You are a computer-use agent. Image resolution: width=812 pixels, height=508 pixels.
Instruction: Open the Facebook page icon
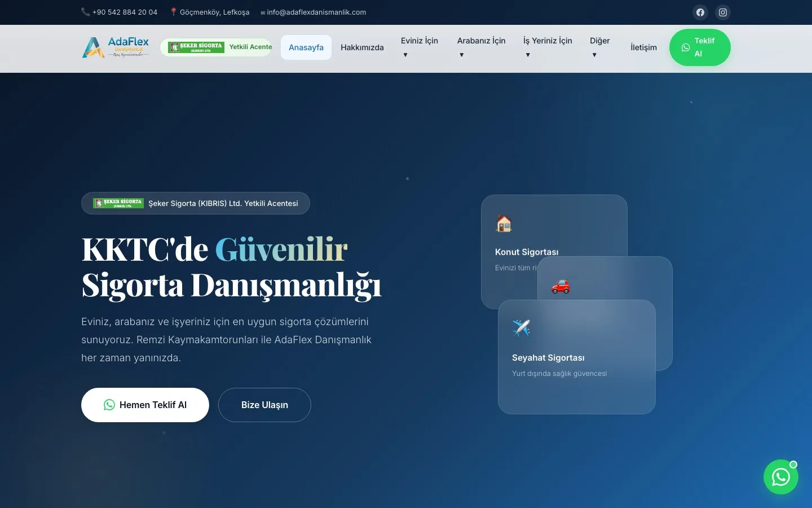pyautogui.click(x=700, y=12)
